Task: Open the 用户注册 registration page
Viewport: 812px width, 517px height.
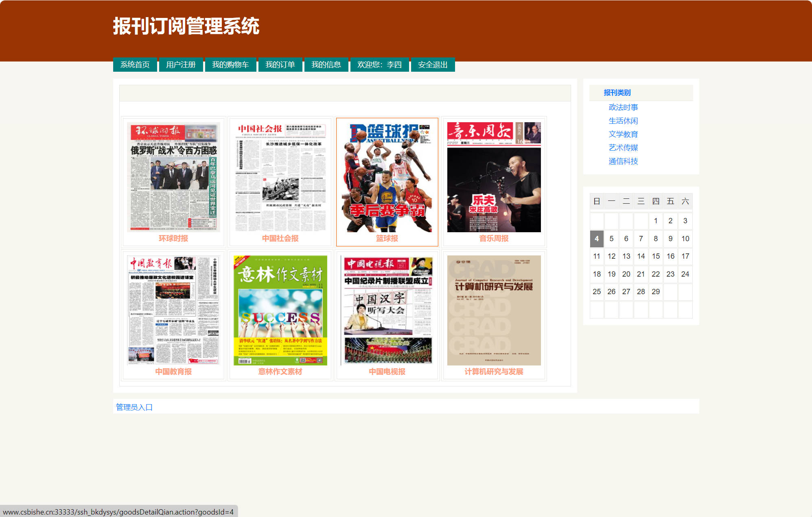Action: (180, 64)
